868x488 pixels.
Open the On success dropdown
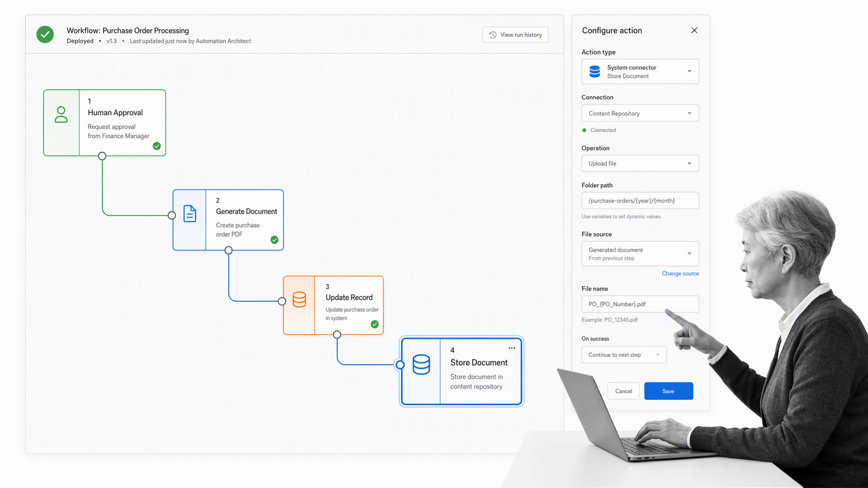point(624,355)
